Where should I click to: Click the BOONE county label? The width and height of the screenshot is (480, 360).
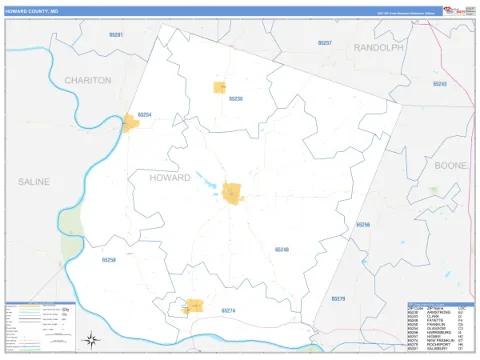tap(451, 165)
